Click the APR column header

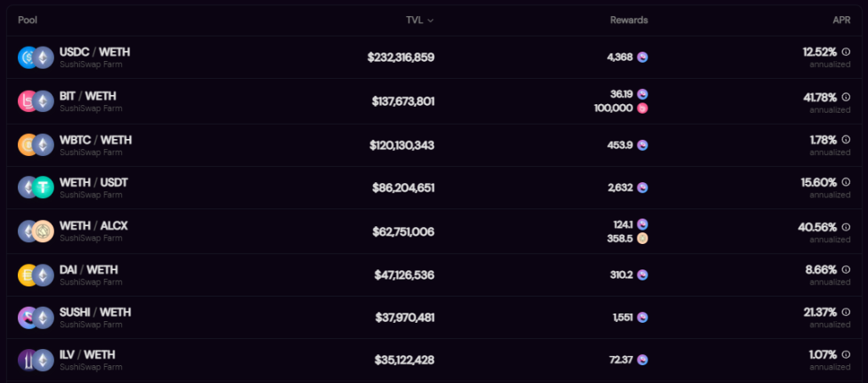(842, 20)
